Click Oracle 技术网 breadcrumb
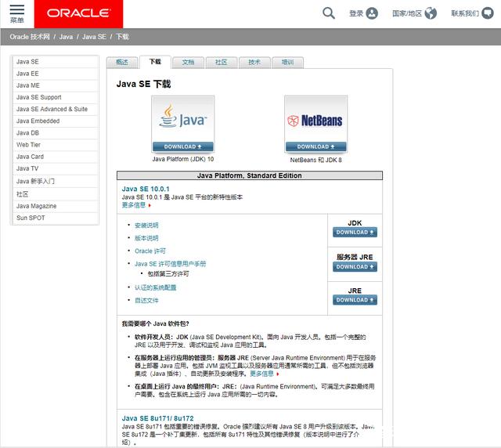 click(30, 37)
